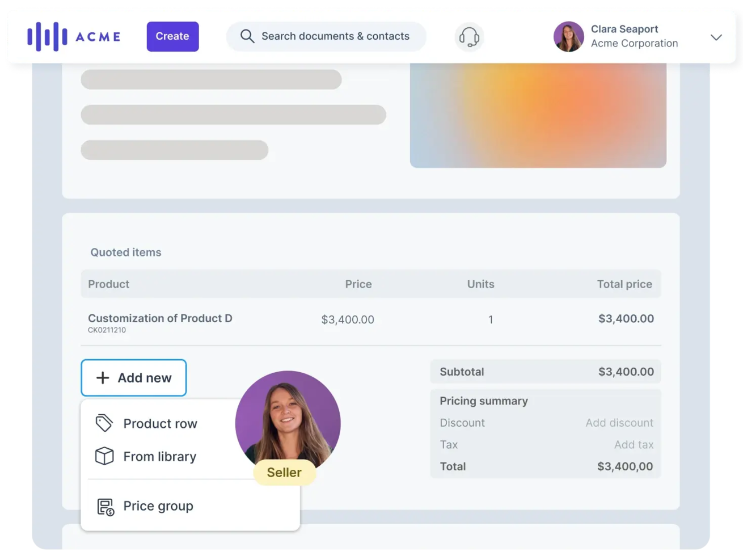Click the search magnifier icon

coord(247,36)
